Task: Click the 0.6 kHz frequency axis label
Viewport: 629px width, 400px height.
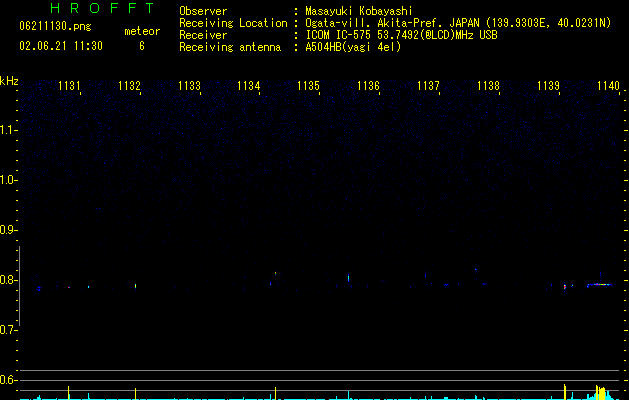Action: [x=9, y=380]
